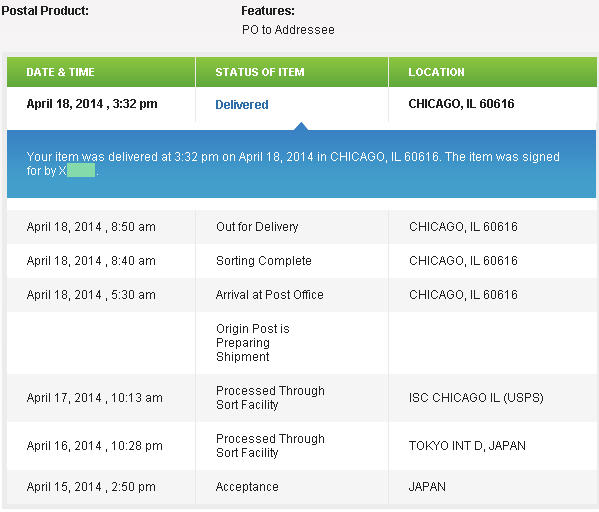599x512 pixels.
Task: Click the Postal Product label
Action: point(45,11)
